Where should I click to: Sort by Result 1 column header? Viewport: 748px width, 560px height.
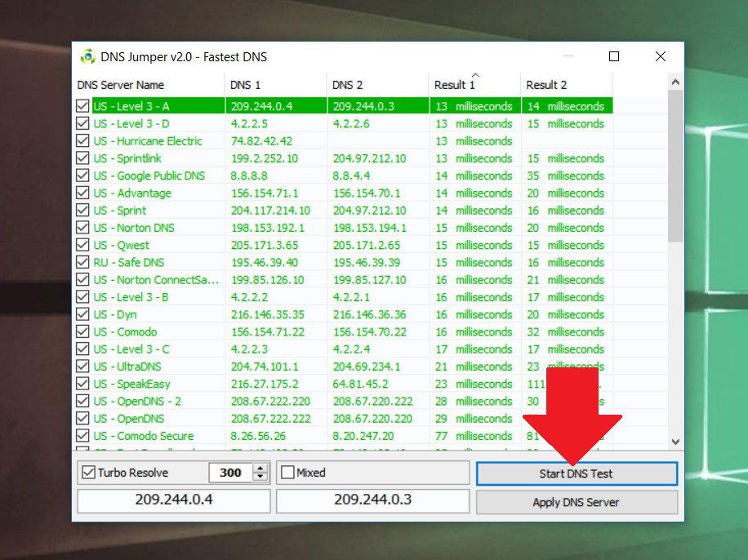[474, 85]
